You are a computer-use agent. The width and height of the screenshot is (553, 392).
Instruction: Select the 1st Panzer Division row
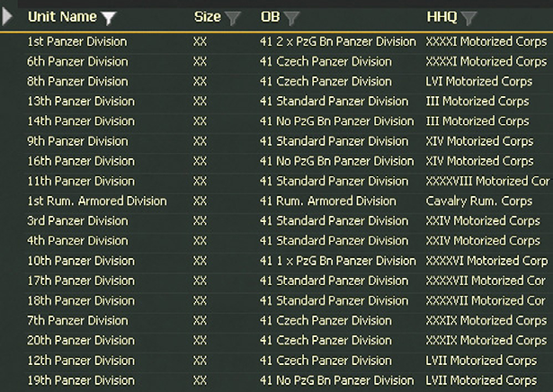point(77,42)
